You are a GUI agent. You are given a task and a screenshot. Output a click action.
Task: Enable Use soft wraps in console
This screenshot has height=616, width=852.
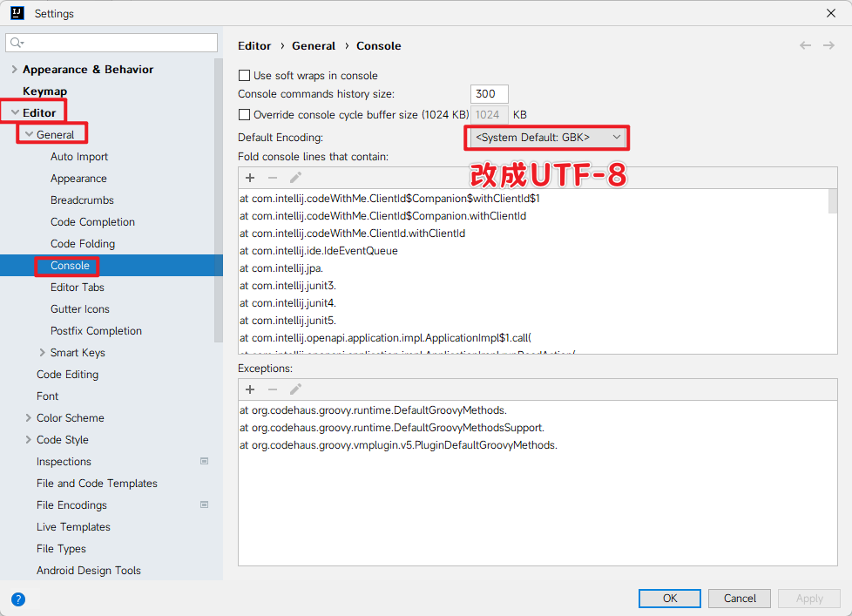245,76
